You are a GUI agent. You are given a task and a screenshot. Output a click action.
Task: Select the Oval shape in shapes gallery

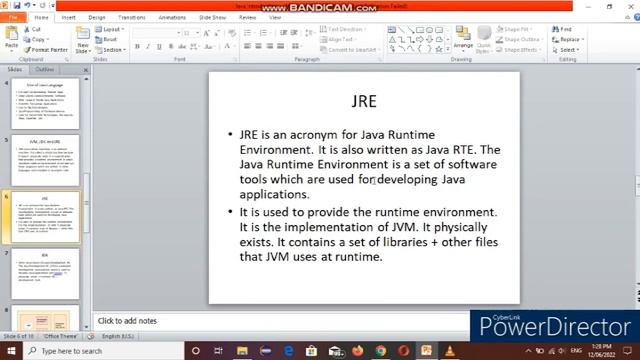[x=429, y=30]
